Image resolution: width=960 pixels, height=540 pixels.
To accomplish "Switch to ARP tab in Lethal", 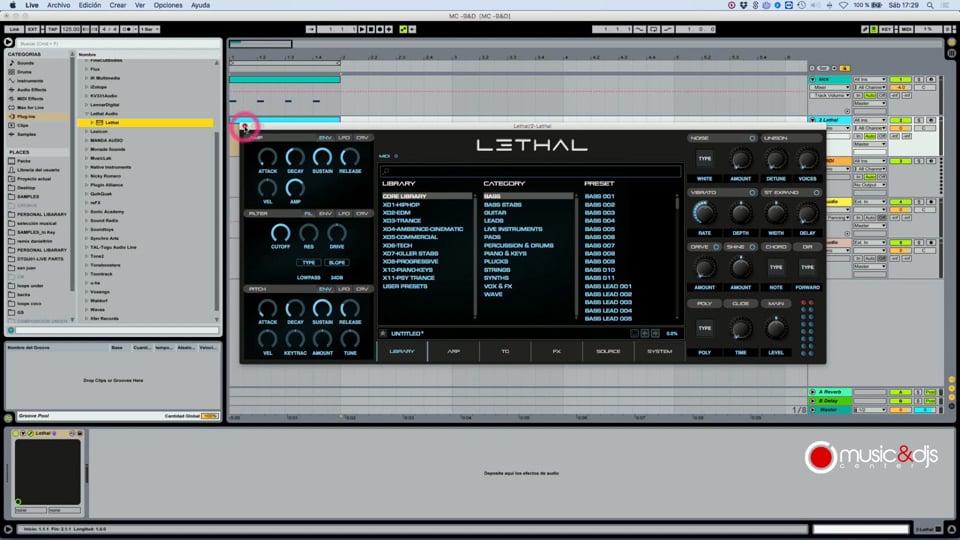I will [x=454, y=351].
